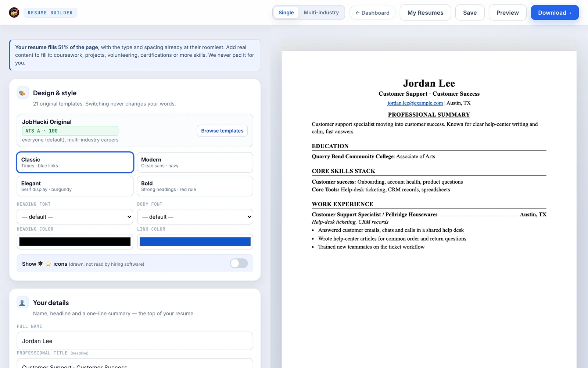Click the palette icon beside Design & style

click(x=22, y=93)
